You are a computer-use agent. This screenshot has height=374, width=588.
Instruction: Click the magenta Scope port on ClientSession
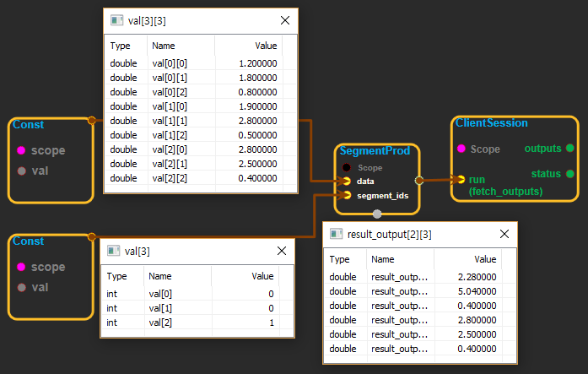[x=461, y=149]
